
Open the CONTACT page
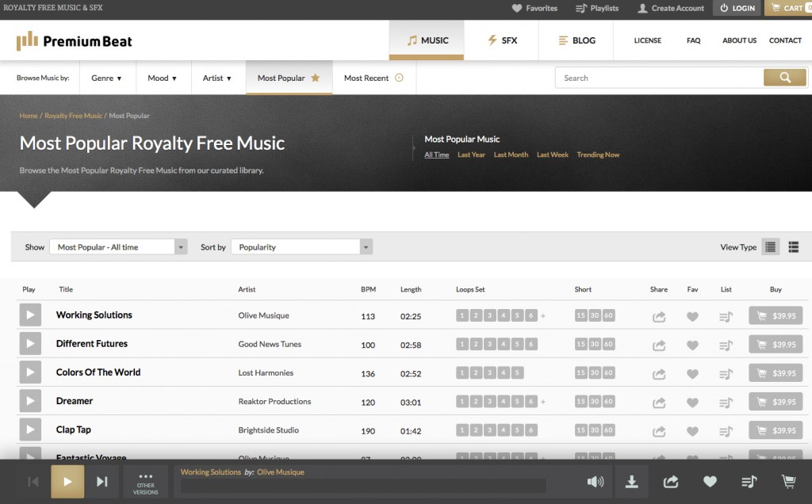[785, 40]
